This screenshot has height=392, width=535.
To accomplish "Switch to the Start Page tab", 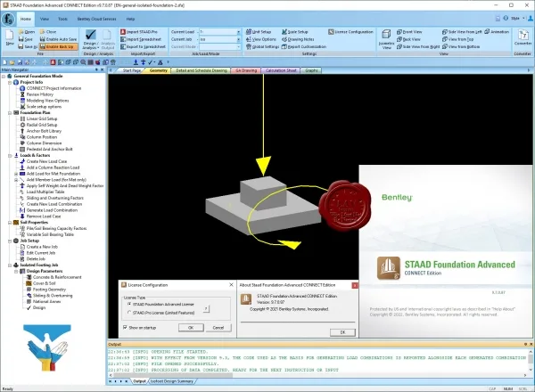I will click(131, 70).
